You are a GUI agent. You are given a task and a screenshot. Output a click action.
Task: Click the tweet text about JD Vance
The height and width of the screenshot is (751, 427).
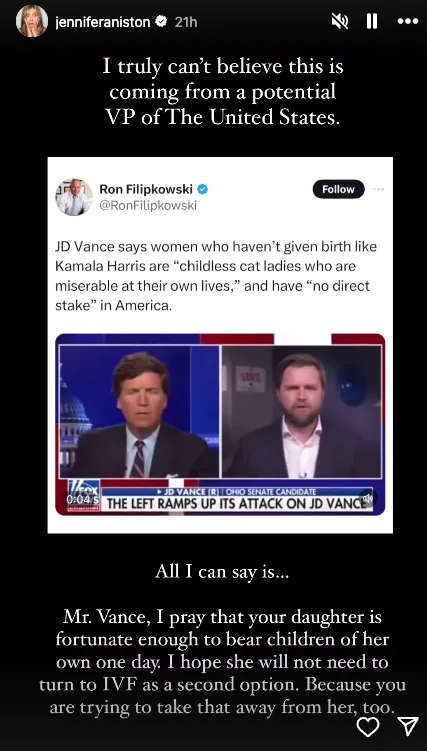(x=213, y=277)
